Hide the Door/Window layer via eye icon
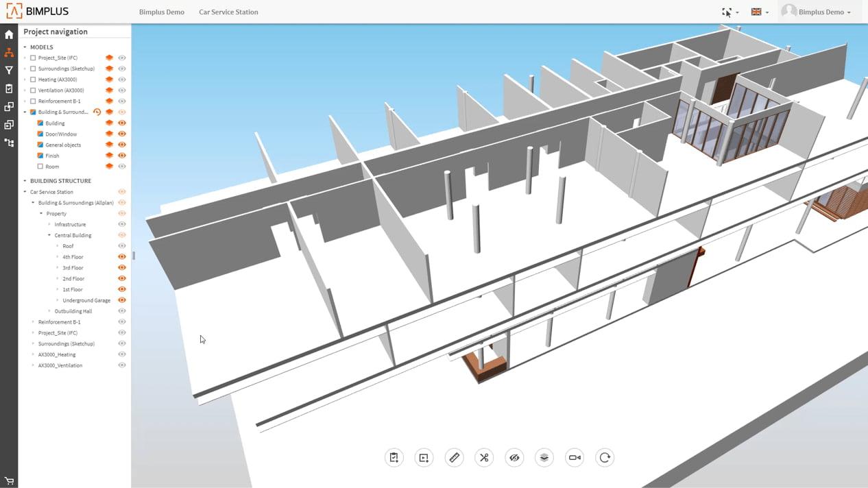The image size is (868, 488). click(x=122, y=134)
